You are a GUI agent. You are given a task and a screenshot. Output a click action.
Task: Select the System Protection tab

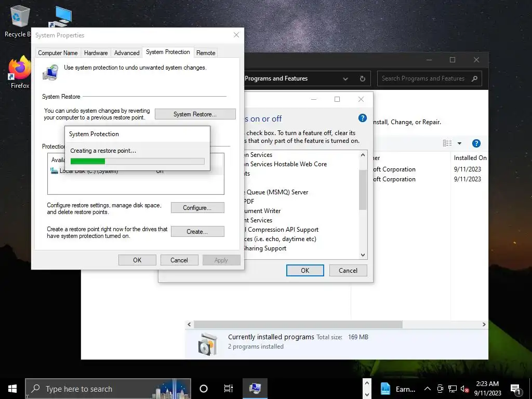[168, 52]
